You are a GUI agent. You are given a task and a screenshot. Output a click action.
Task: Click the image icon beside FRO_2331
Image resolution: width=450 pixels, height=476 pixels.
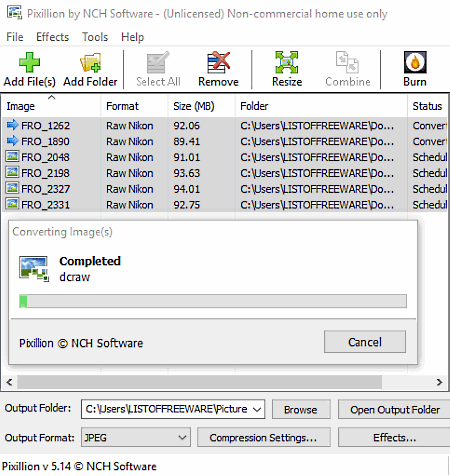[12, 204]
